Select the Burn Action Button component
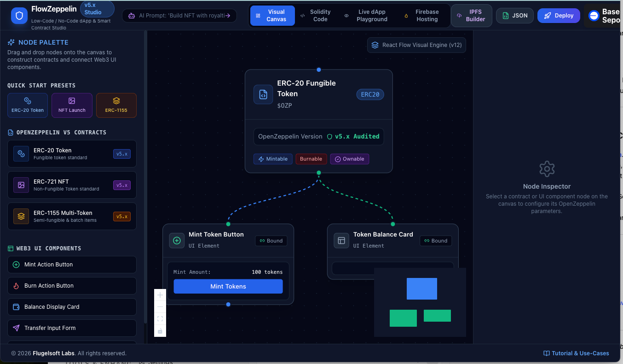 click(72, 286)
